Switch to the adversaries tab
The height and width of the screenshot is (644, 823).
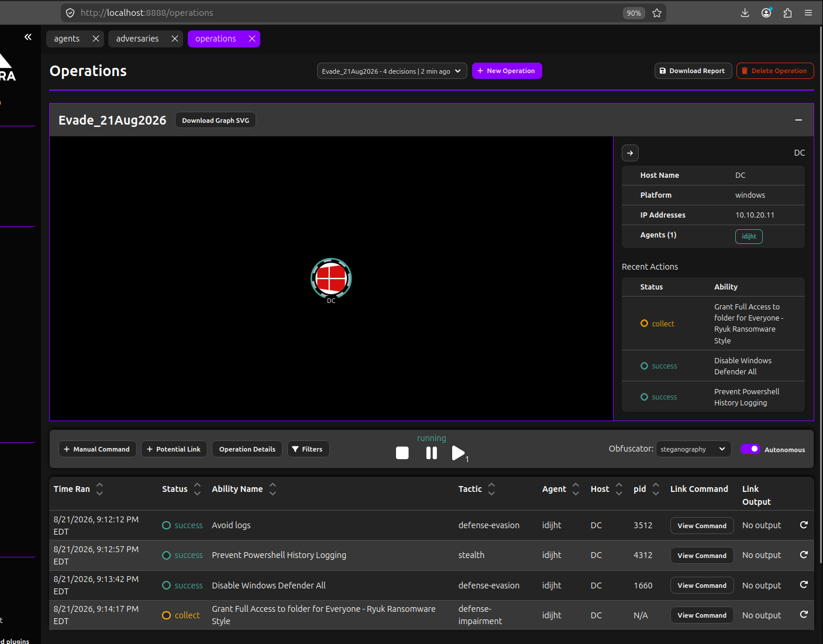coord(137,39)
